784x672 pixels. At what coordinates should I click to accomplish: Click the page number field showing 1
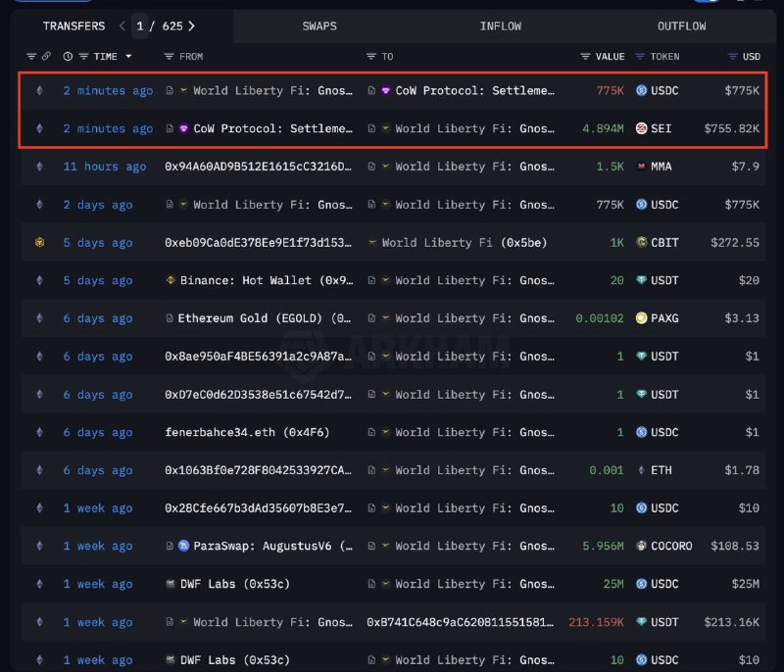coord(140,26)
